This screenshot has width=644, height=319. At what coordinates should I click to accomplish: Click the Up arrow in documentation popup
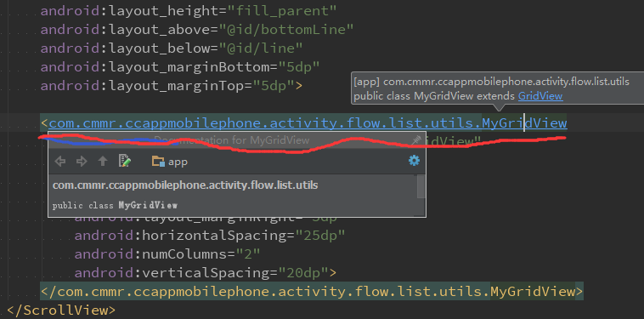coord(103,161)
